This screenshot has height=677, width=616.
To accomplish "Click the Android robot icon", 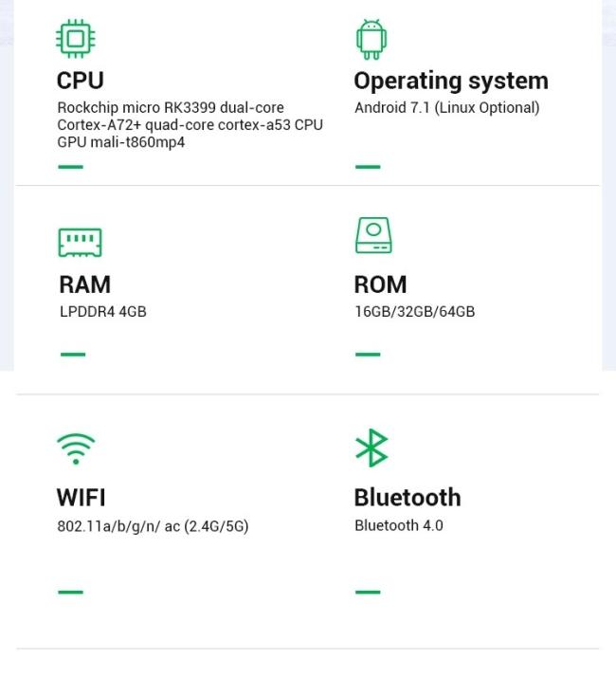I will tap(371, 39).
